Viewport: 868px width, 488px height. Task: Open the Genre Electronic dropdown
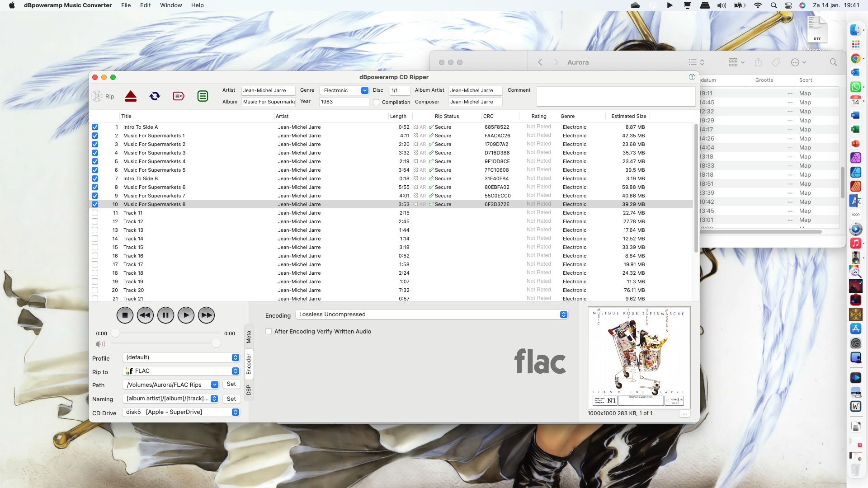[364, 90]
